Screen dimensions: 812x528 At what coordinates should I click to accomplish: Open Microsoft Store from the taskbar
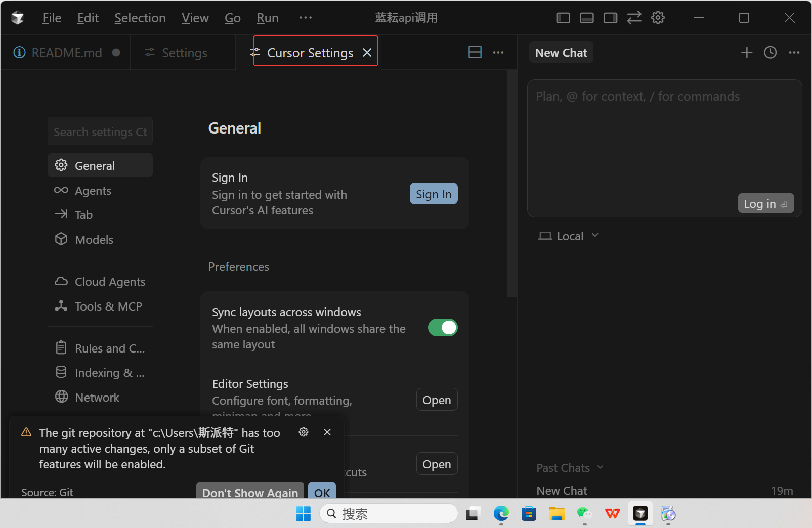click(x=529, y=514)
